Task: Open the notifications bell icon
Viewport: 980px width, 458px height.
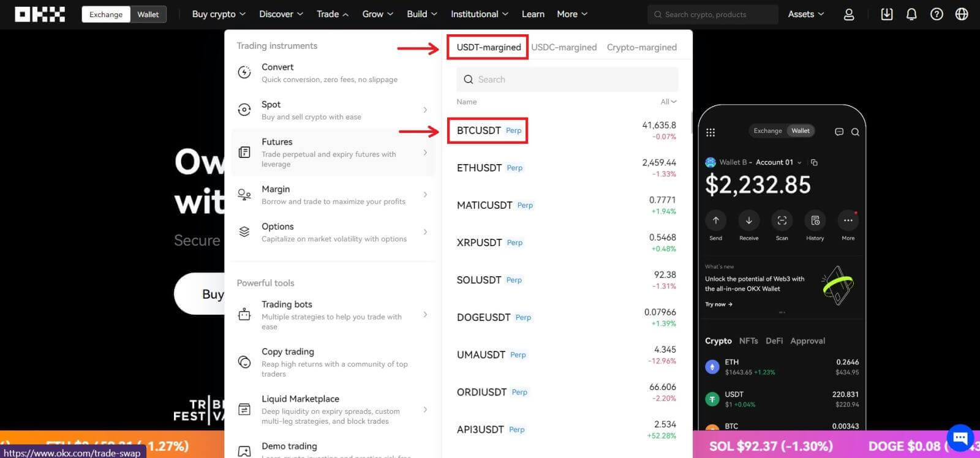Action: point(911,14)
